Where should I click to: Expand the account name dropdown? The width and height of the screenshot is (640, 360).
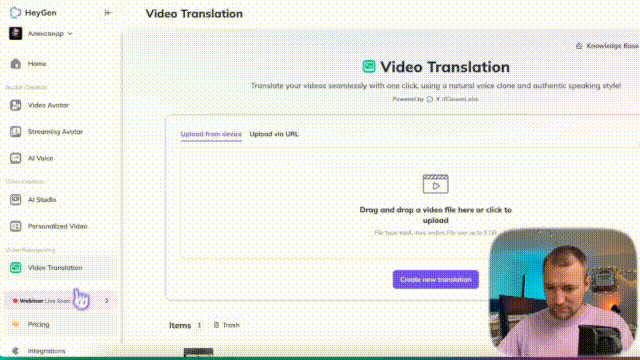[70, 33]
